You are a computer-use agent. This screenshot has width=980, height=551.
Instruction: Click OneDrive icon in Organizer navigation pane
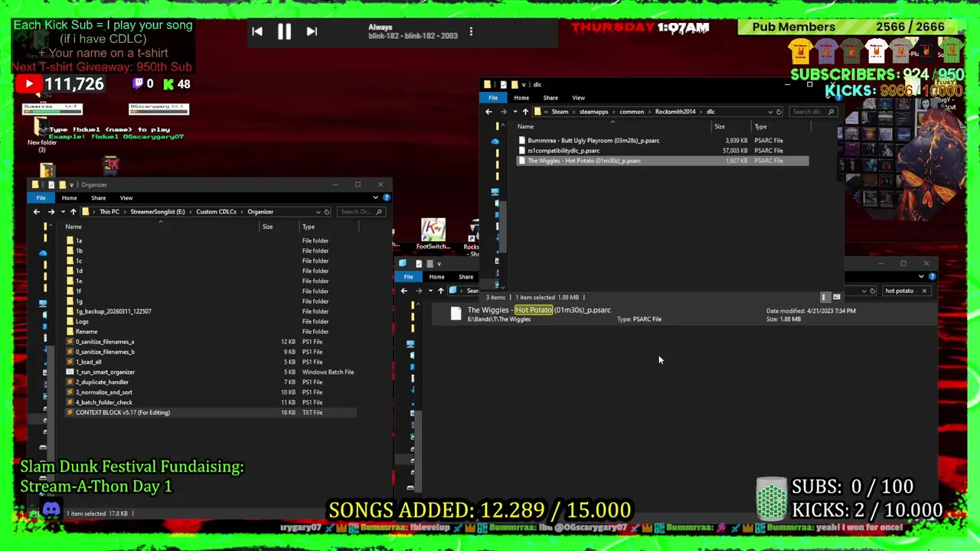click(x=43, y=253)
